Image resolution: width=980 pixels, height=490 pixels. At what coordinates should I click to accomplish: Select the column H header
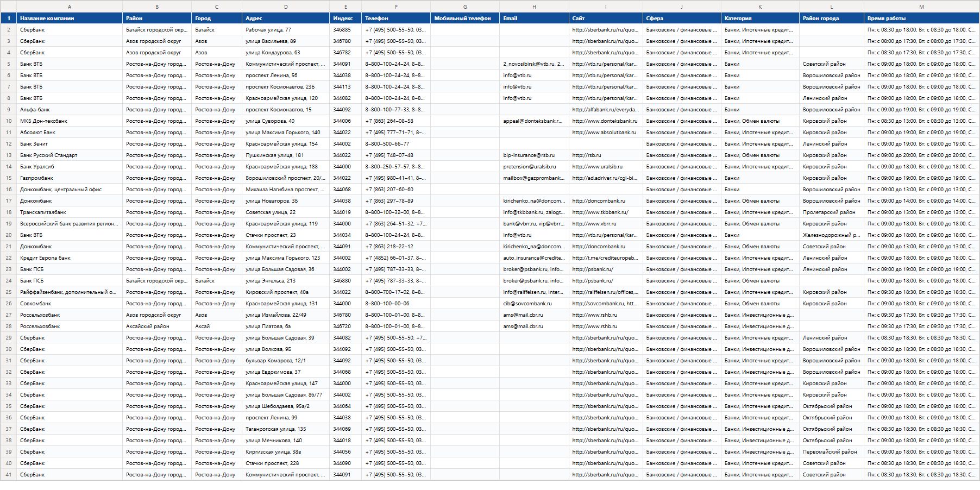(534, 7)
